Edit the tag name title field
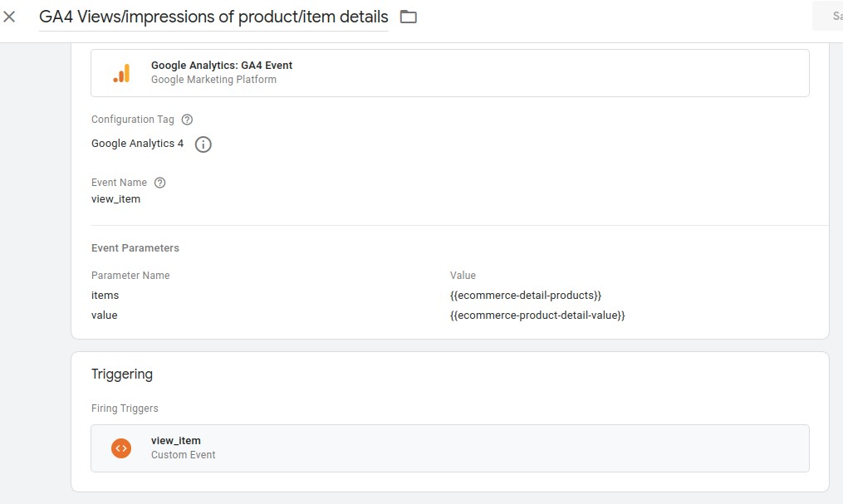This screenshot has width=843, height=504. [213, 17]
